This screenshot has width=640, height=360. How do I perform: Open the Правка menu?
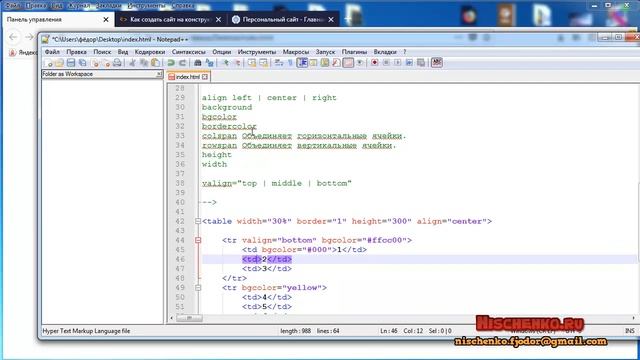(x=76, y=52)
